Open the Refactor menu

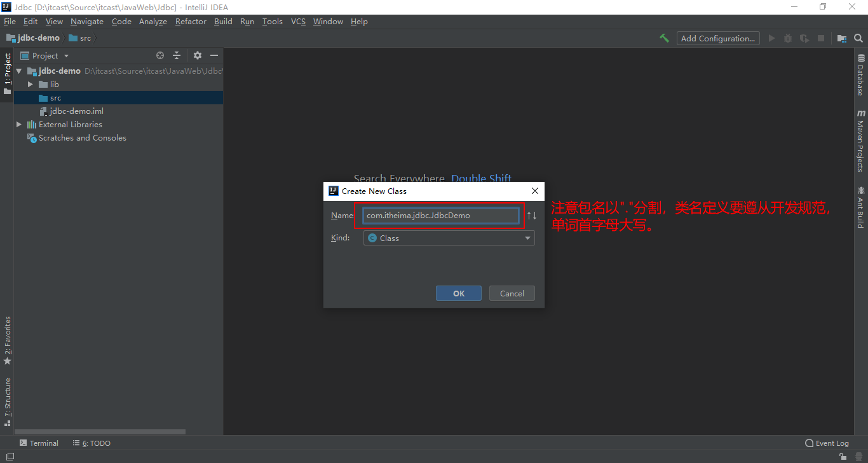[191, 21]
